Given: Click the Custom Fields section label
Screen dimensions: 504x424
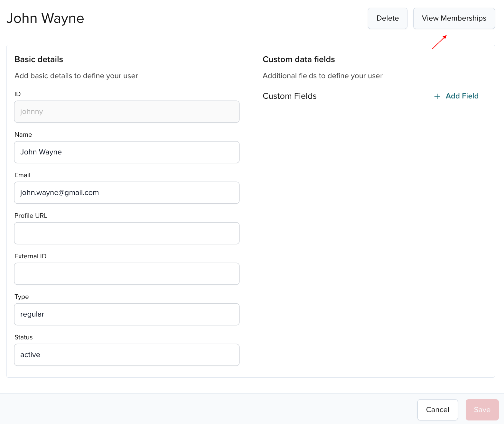Looking at the screenshot, I should pyautogui.click(x=290, y=96).
